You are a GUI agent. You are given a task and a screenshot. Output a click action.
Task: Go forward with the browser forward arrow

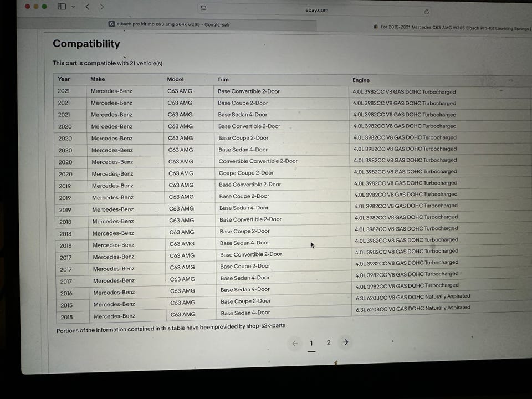pos(102,7)
